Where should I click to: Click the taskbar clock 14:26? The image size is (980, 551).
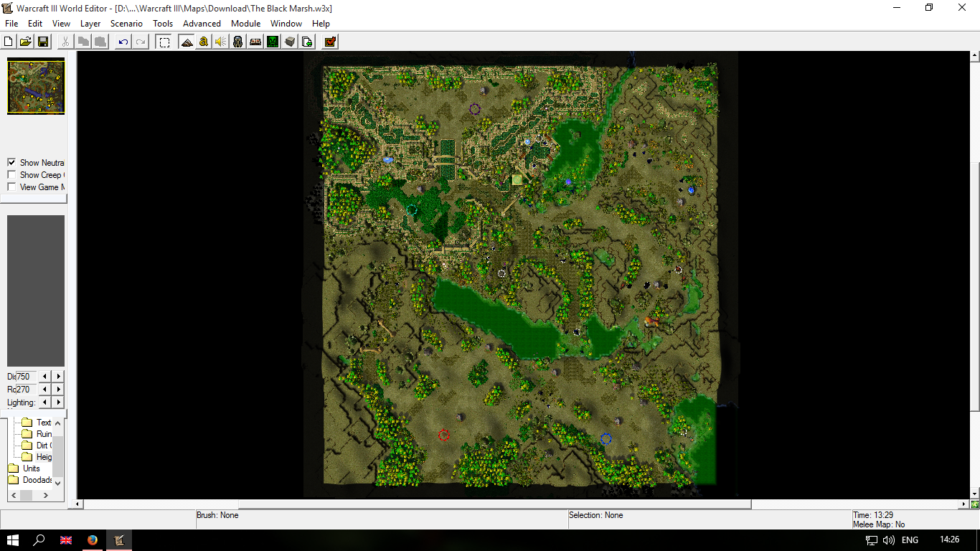[949, 540]
